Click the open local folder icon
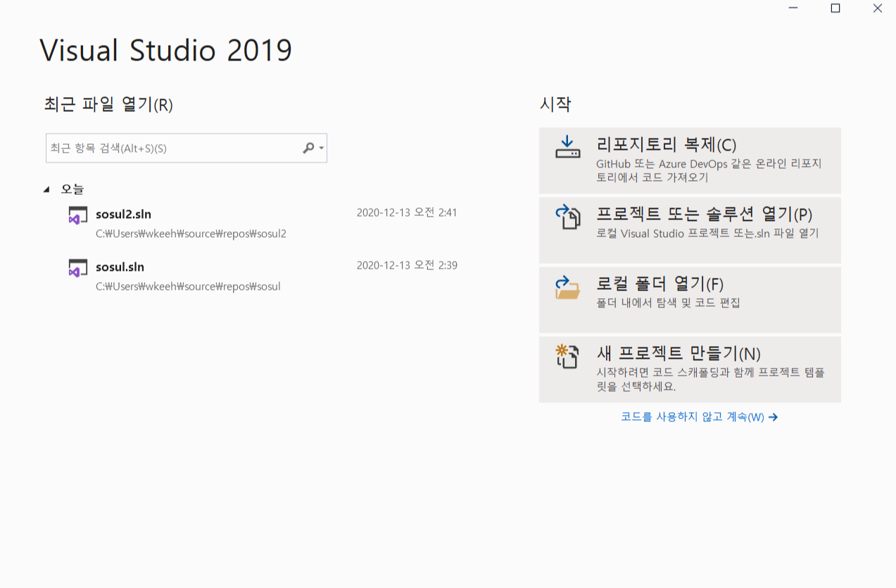 pos(567,287)
